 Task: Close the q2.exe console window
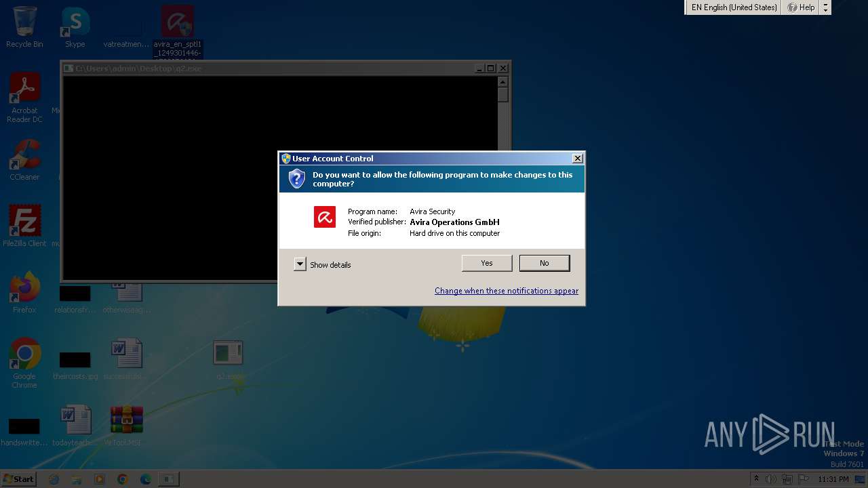[x=503, y=68]
